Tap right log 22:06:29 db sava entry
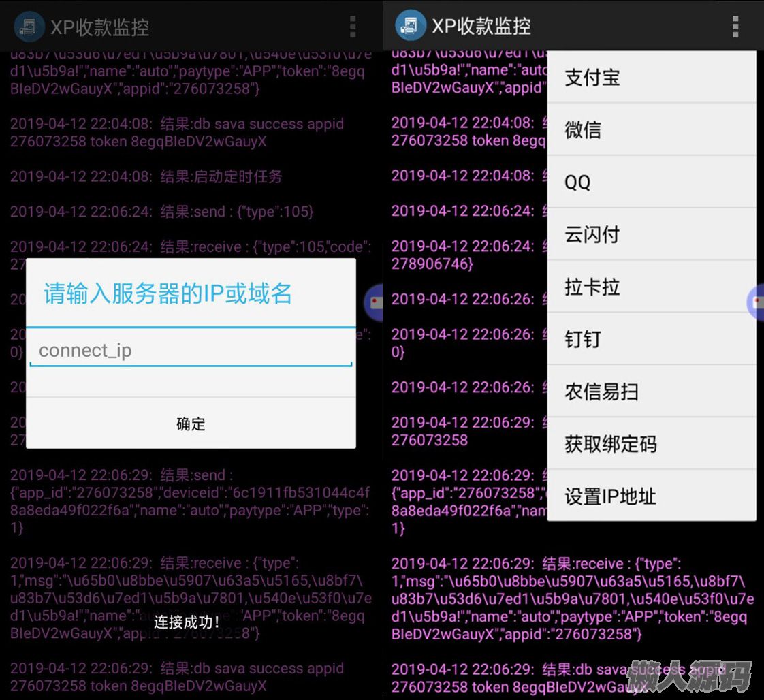The height and width of the screenshot is (700, 764). tap(558, 678)
